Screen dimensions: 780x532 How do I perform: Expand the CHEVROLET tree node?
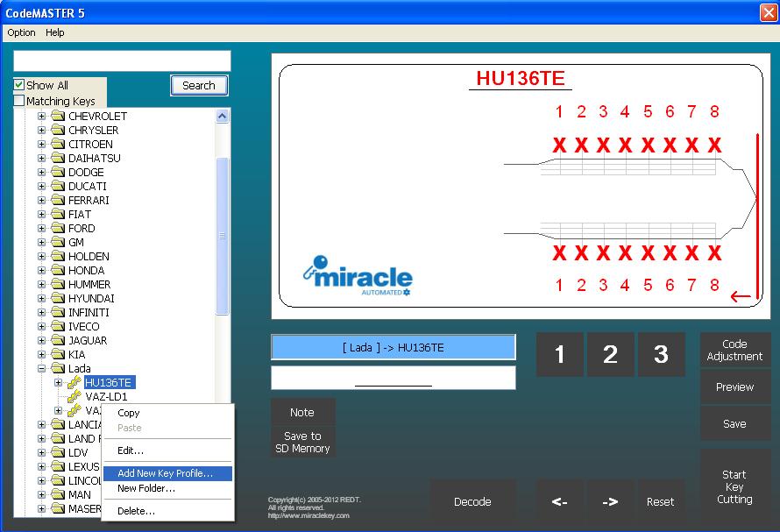[42, 116]
